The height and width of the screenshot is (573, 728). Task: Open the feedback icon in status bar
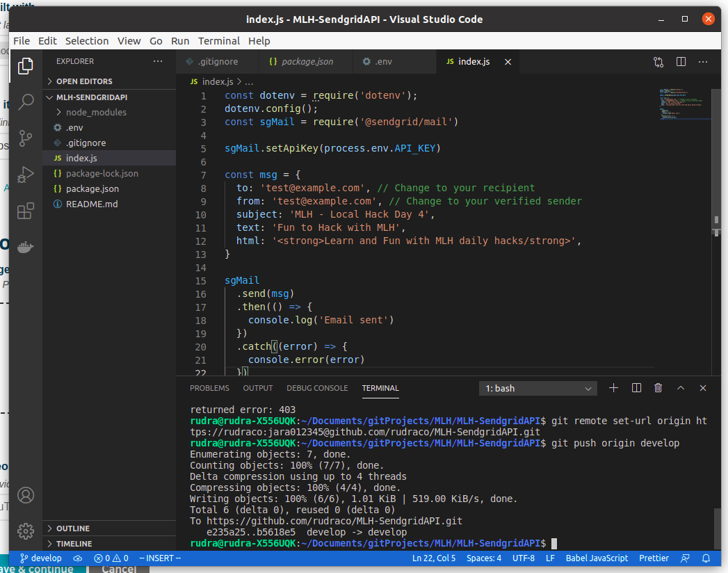click(685, 558)
